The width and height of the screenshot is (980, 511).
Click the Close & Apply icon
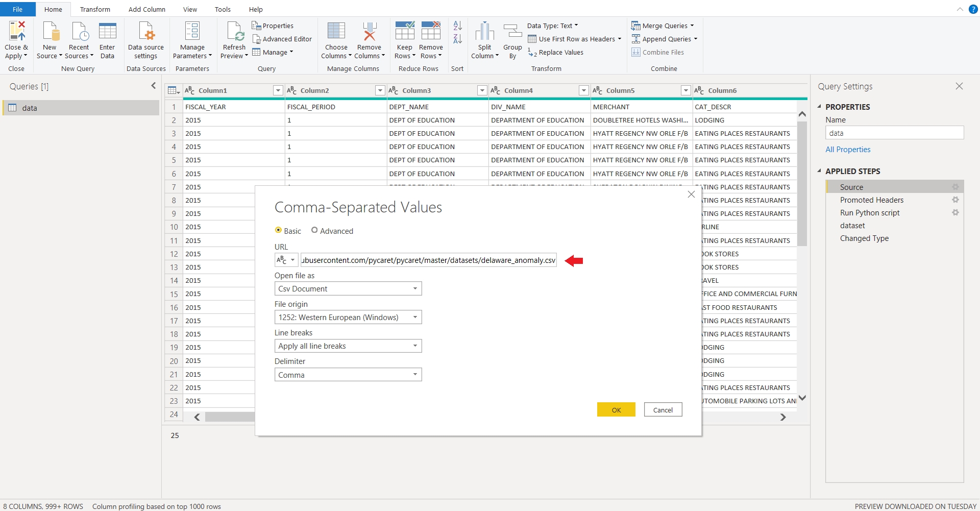tap(16, 32)
